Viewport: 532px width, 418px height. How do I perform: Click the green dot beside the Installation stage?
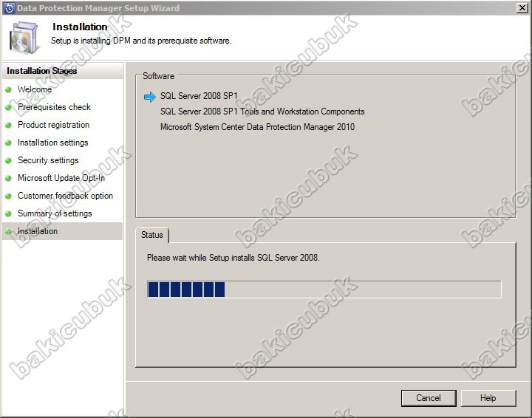[8, 232]
